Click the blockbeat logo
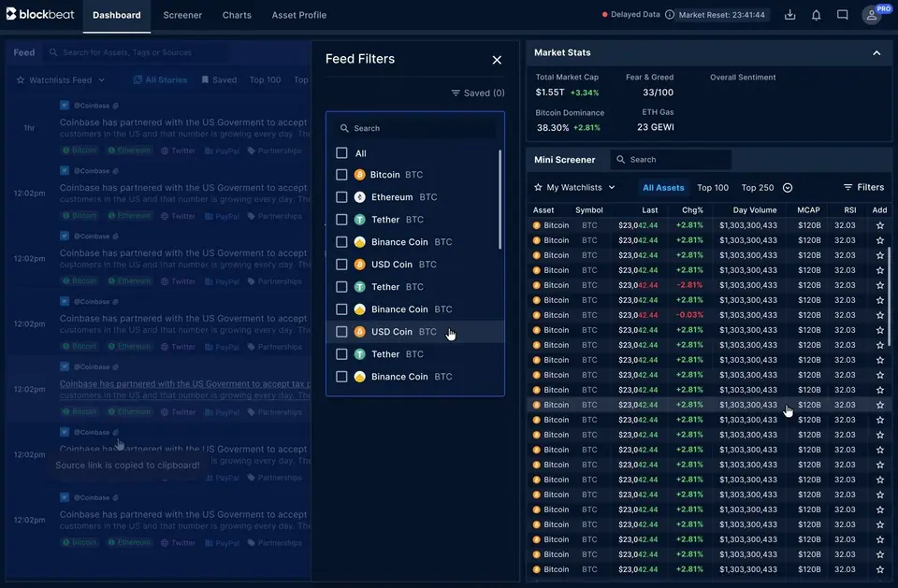The image size is (898, 588). (x=40, y=14)
